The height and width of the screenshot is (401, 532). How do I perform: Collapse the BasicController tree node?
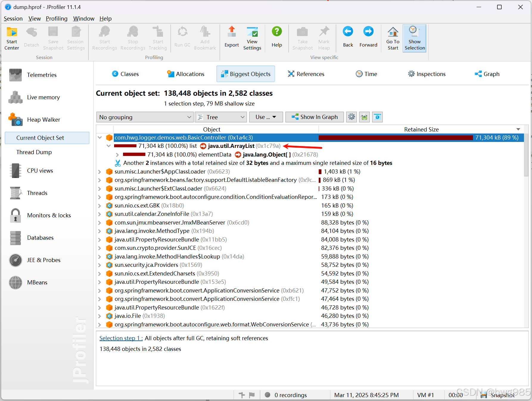100,137
